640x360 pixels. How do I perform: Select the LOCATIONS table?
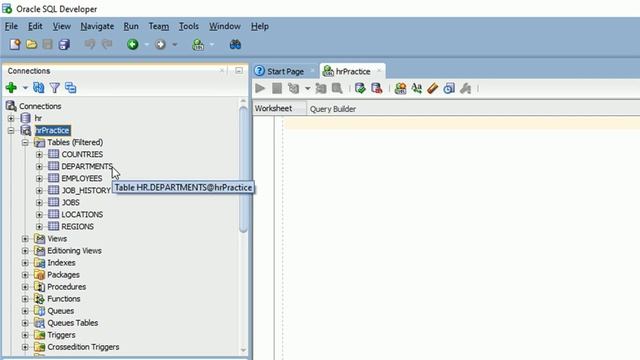[x=82, y=214]
